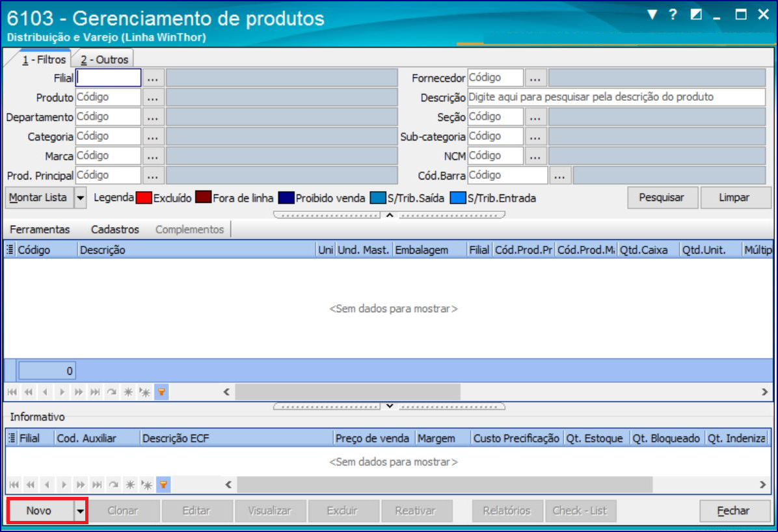
Task: Open the Cód.Barra lookup ellipsis button
Action: [x=560, y=176]
